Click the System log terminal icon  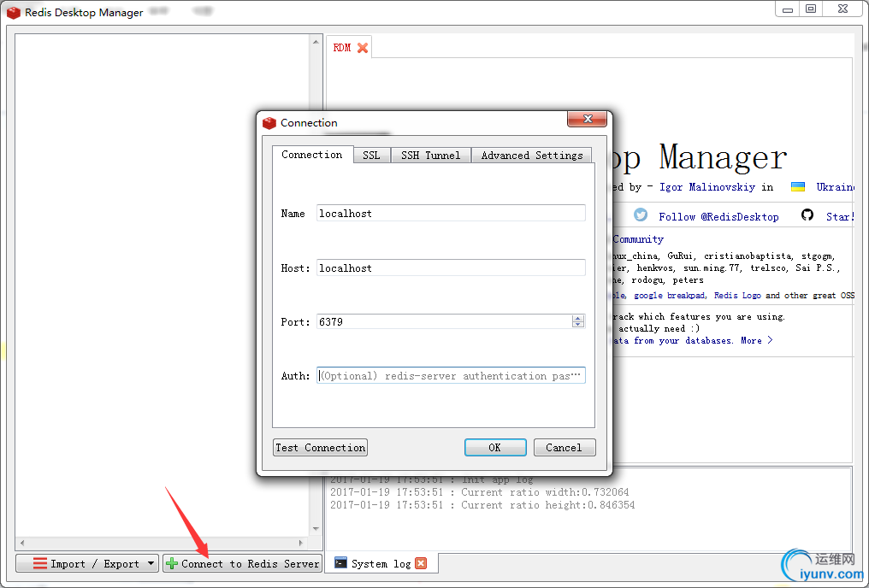(x=340, y=563)
